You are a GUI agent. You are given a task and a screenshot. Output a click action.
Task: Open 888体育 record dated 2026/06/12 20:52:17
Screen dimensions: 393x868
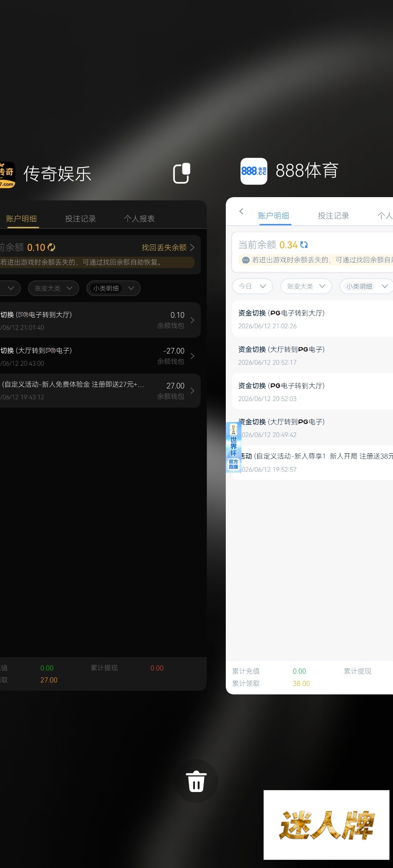[x=312, y=355]
